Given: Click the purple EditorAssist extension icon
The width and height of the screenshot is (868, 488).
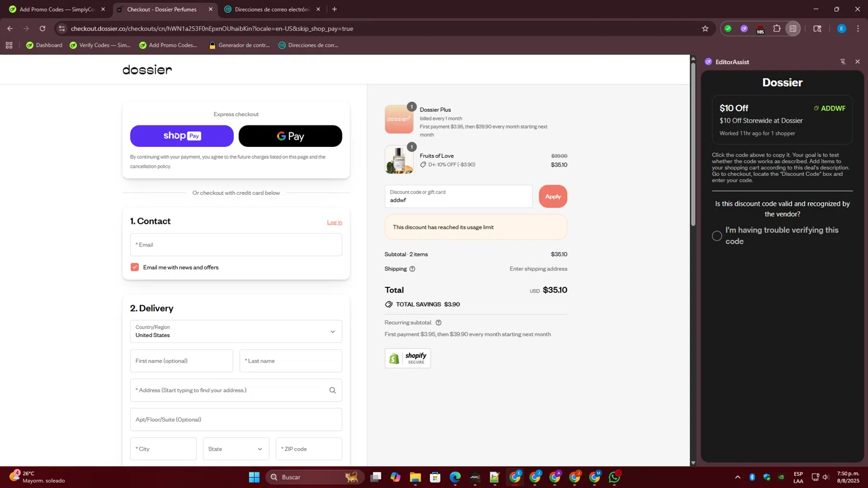Looking at the screenshot, I should 744,28.
